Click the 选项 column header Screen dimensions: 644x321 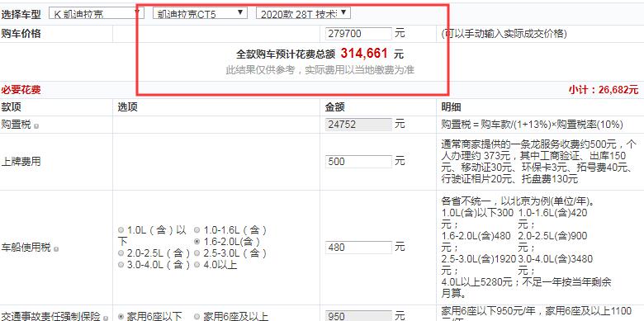(128, 107)
